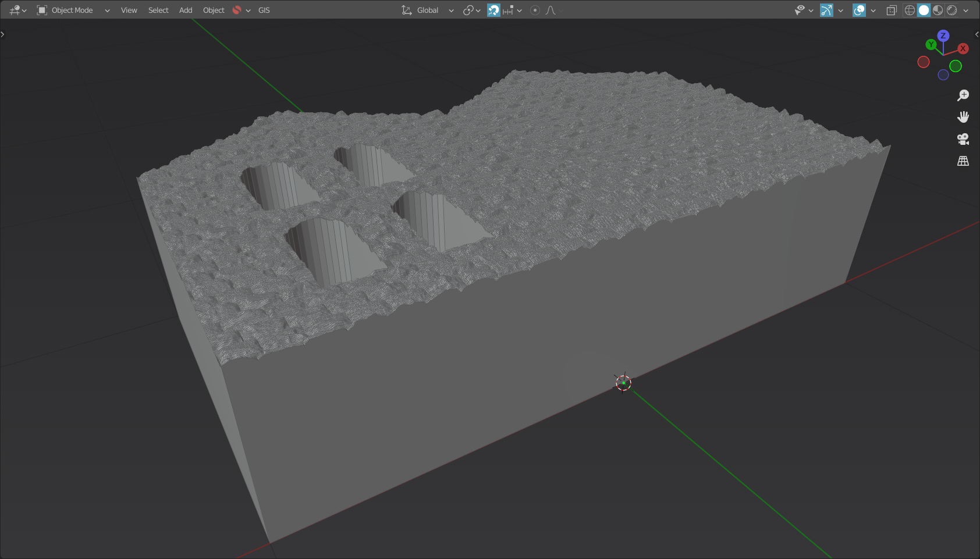Toggle perspective/orthographic grid icon
This screenshot has width=980, height=559.
point(963,161)
